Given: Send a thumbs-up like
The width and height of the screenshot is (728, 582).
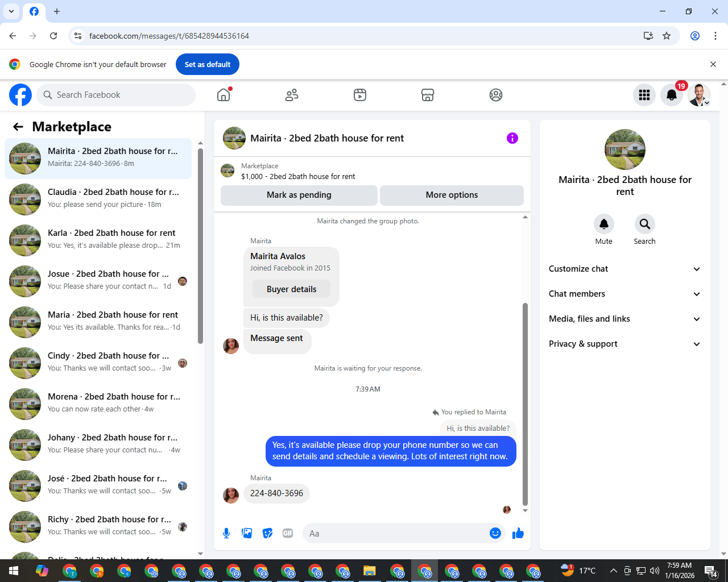Looking at the screenshot, I should click(x=518, y=533).
